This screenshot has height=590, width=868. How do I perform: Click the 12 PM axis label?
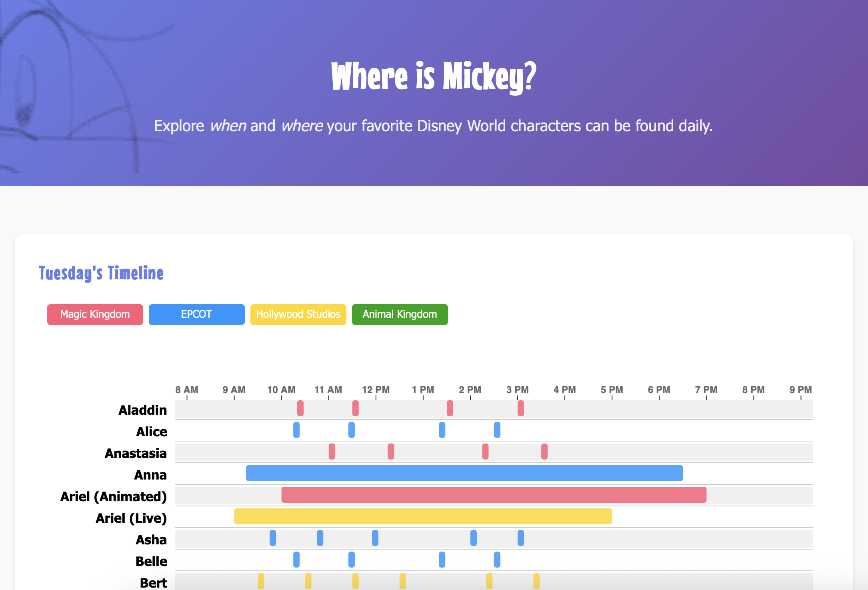376,389
